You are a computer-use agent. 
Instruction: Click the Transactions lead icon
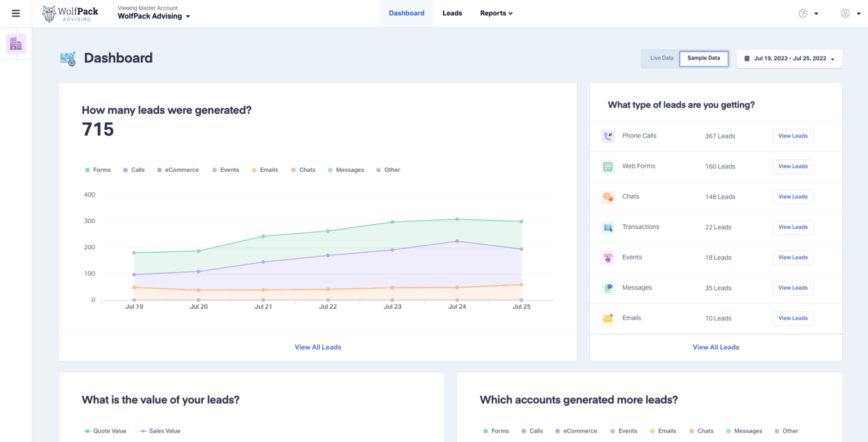[608, 227]
